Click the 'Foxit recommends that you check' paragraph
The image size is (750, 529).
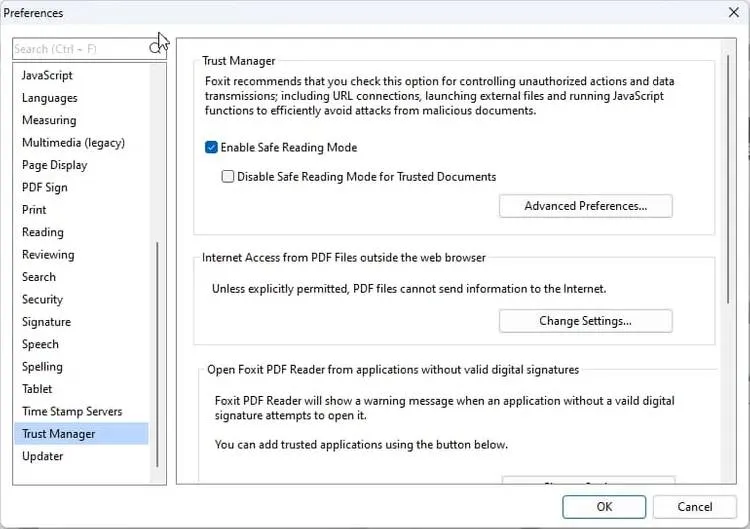tap(440, 96)
